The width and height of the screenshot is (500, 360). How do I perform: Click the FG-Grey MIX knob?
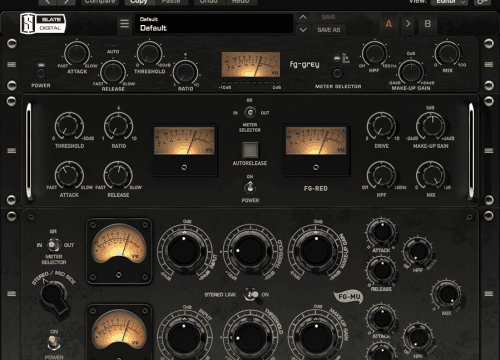(x=447, y=53)
